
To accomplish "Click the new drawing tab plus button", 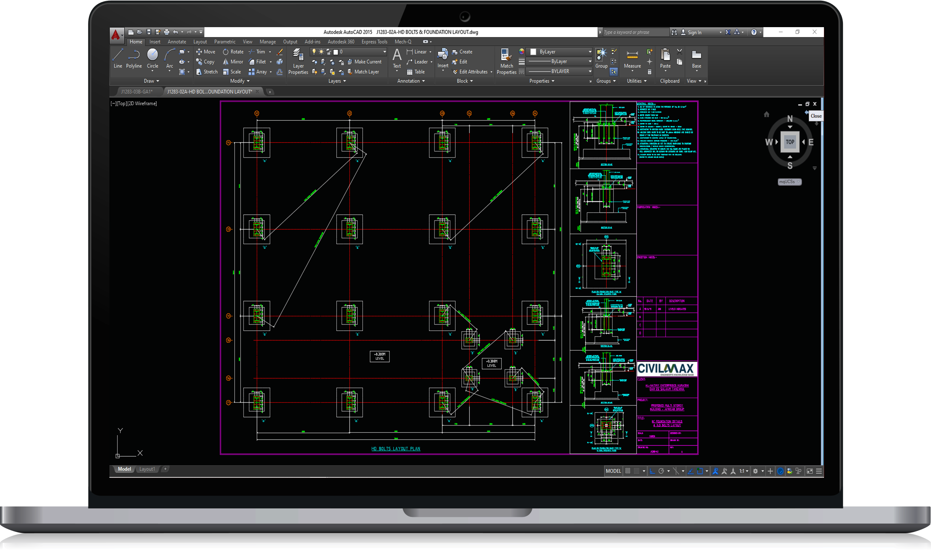I will pos(270,92).
